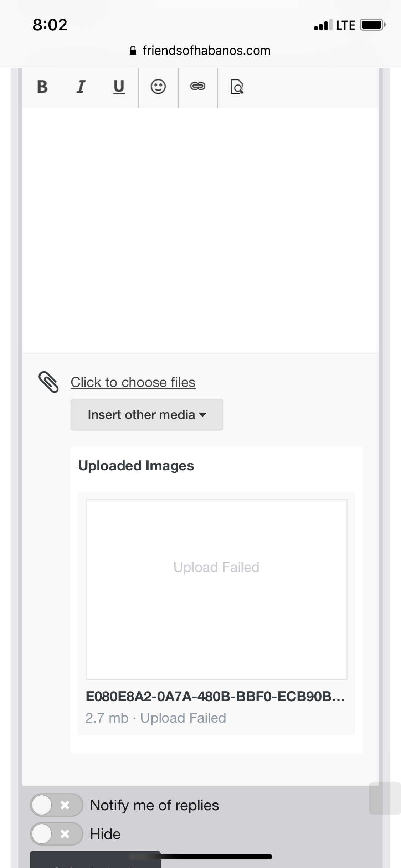Apply italic formatting with the I icon

point(81,87)
